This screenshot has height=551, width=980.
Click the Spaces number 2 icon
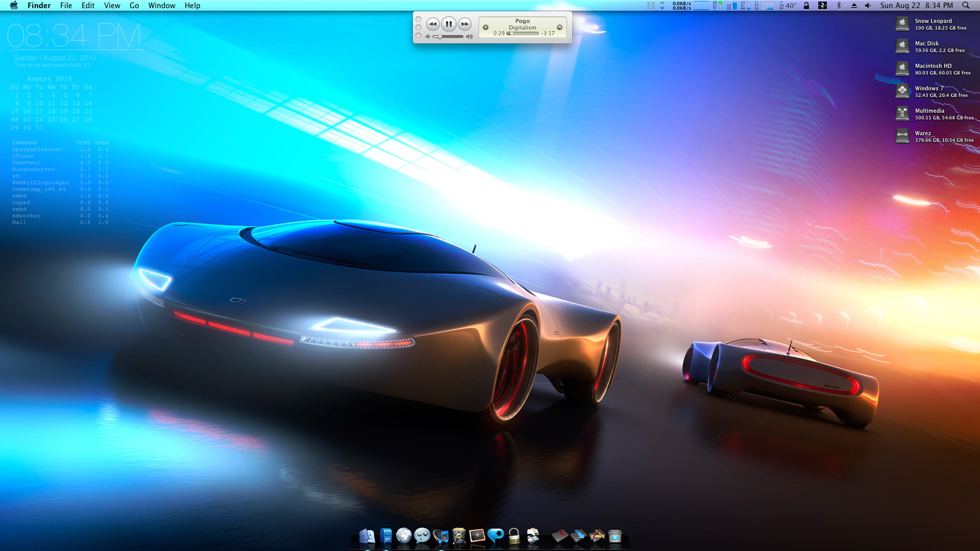click(x=822, y=6)
